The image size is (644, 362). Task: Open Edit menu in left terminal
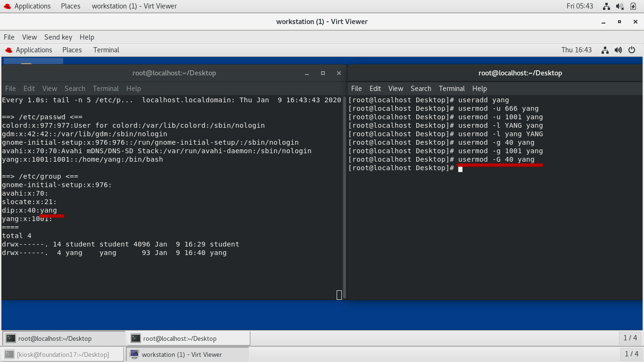[29, 89]
